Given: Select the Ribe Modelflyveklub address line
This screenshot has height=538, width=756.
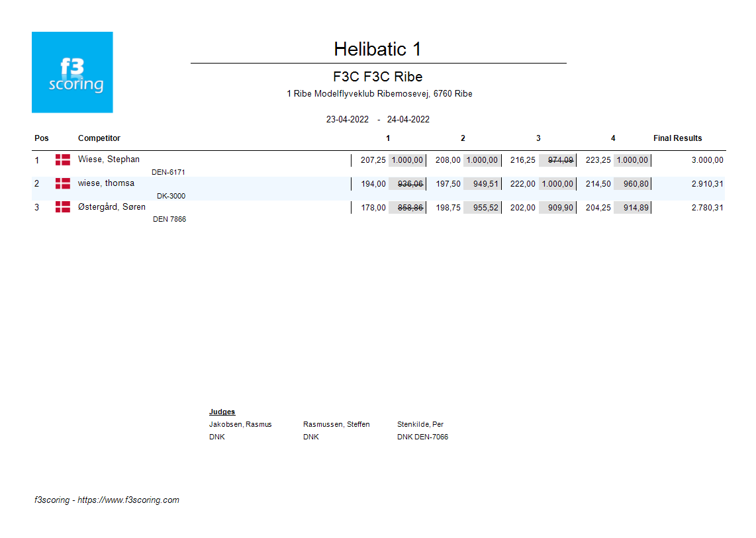Looking at the screenshot, I should [379, 93].
